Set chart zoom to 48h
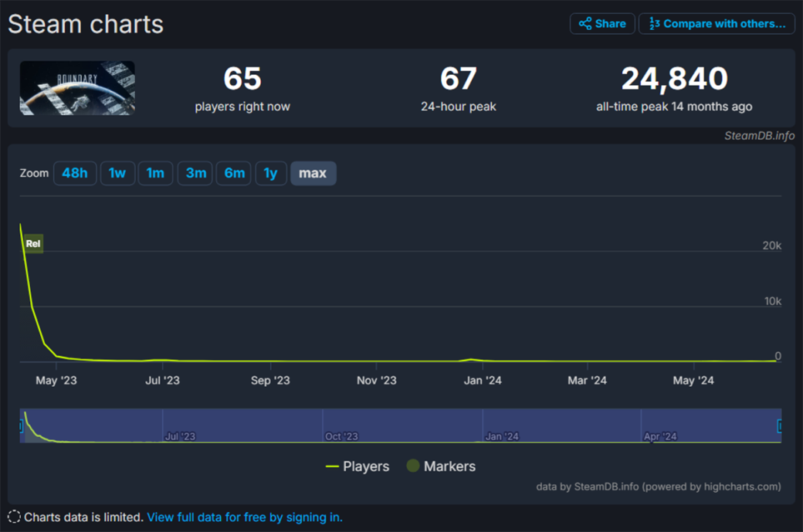Viewport: 803px width, 532px height. coord(75,173)
